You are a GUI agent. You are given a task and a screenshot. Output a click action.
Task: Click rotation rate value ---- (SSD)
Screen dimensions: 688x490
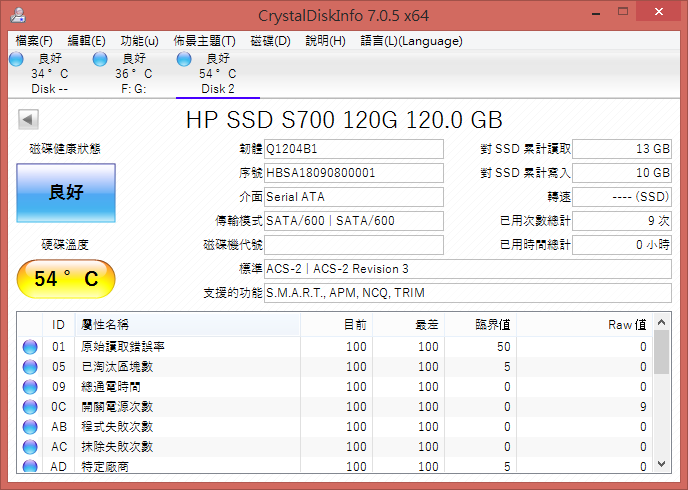click(x=622, y=197)
